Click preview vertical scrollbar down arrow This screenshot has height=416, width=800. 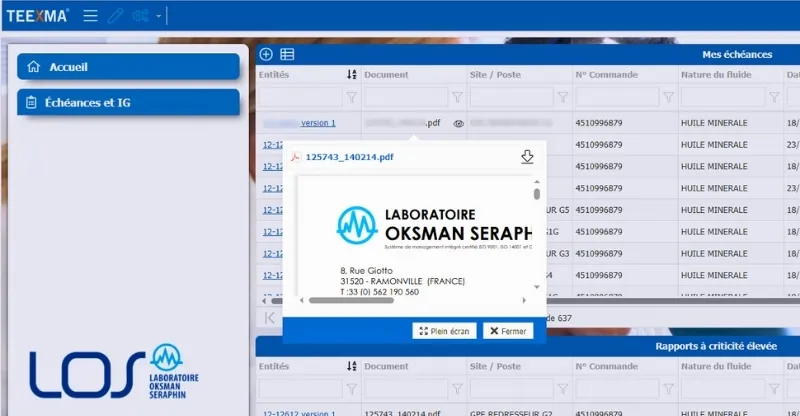click(537, 287)
